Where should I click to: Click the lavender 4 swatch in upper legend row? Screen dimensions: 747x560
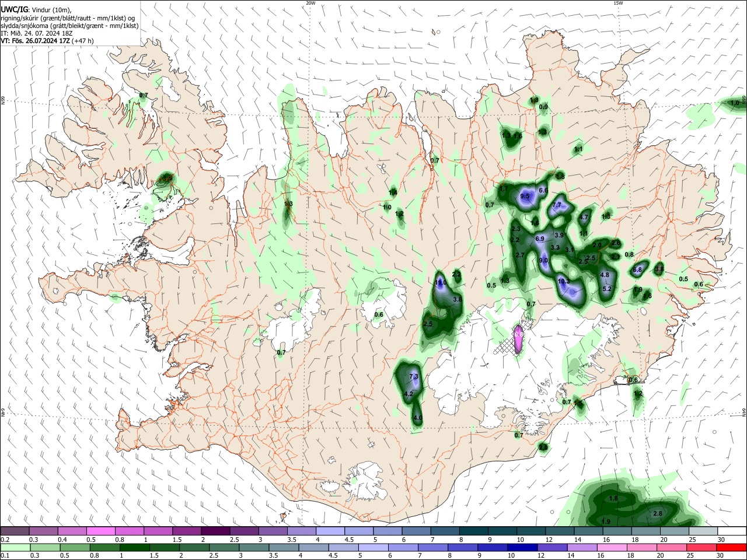point(330,531)
